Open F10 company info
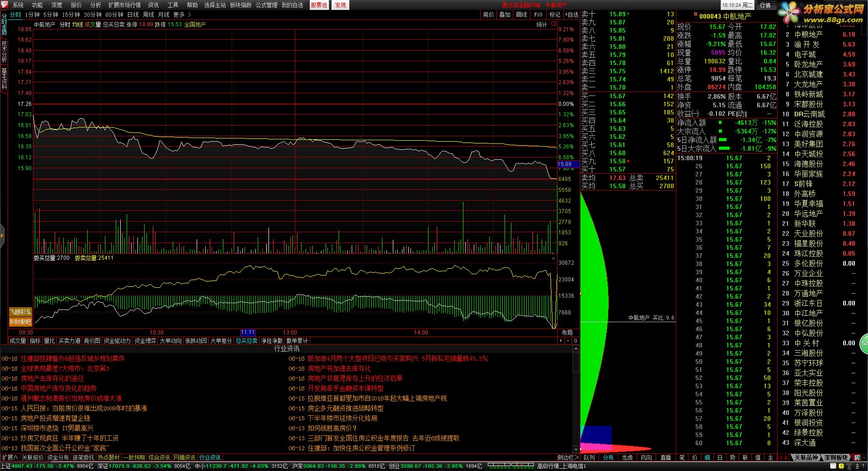The image size is (868, 471). point(538,14)
